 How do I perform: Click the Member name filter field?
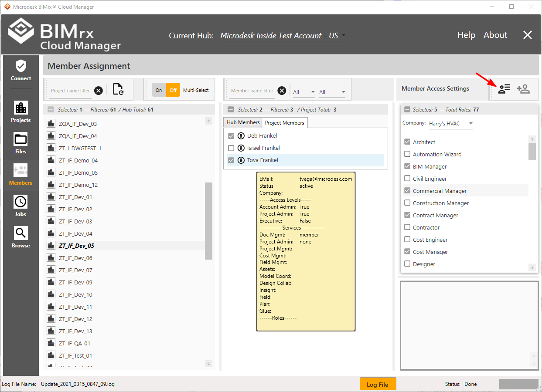(x=252, y=91)
